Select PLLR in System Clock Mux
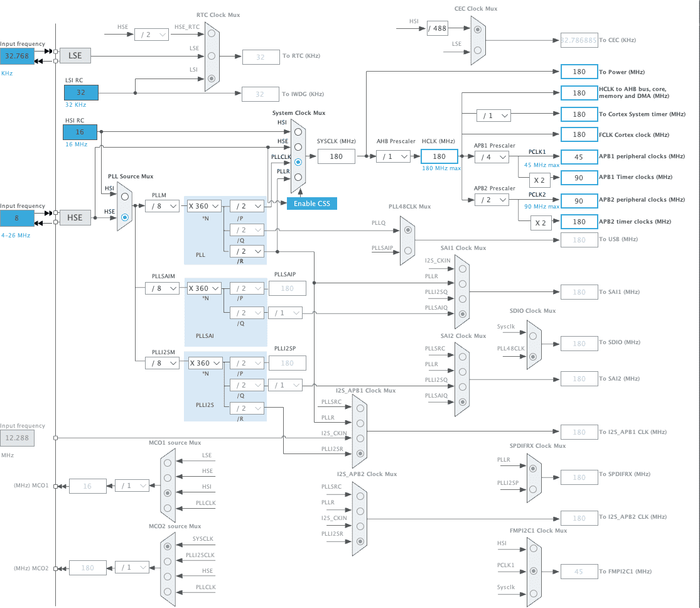The image size is (700, 608). [298, 177]
